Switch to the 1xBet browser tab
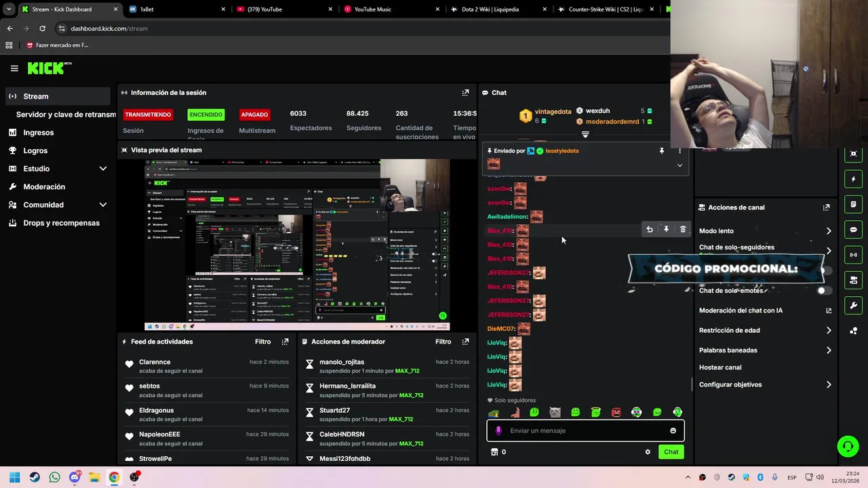Screen dimensions: 868x488 pyautogui.click(x=176, y=9)
